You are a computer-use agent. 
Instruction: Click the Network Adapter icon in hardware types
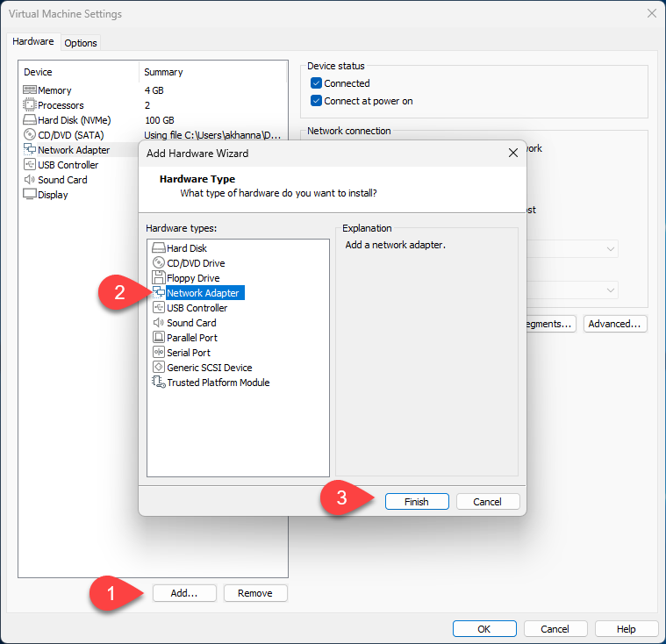click(x=159, y=292)
